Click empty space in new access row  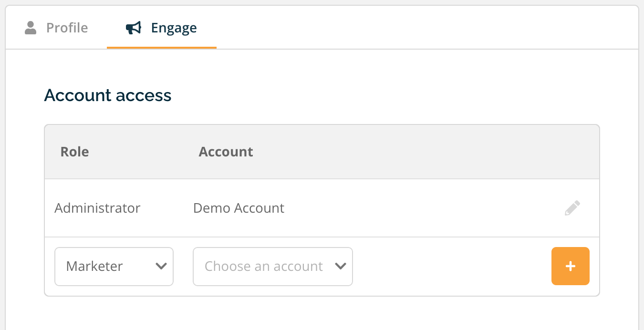[x=451, y=266]
